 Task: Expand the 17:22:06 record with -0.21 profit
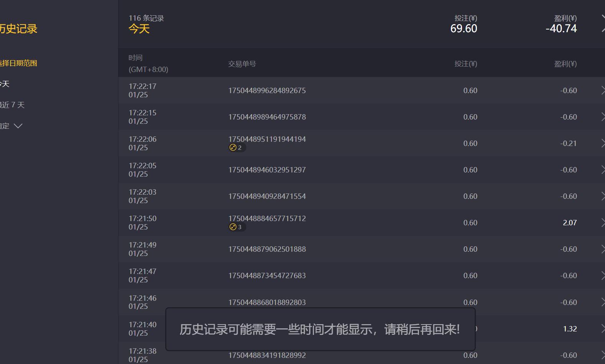pos(602,143)
